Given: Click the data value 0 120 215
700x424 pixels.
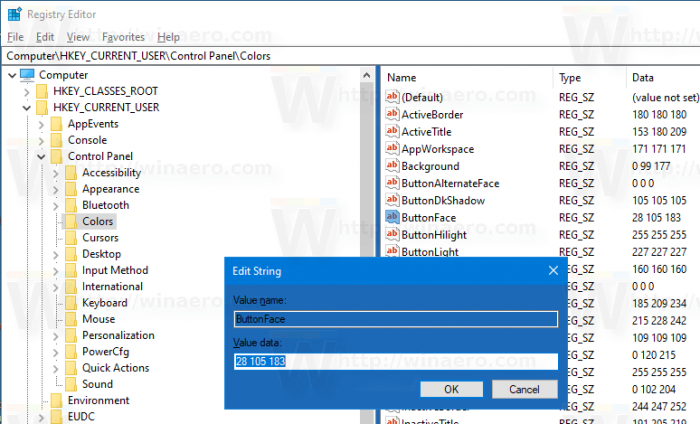Looking at the screenshot, I should click(654, 355).
